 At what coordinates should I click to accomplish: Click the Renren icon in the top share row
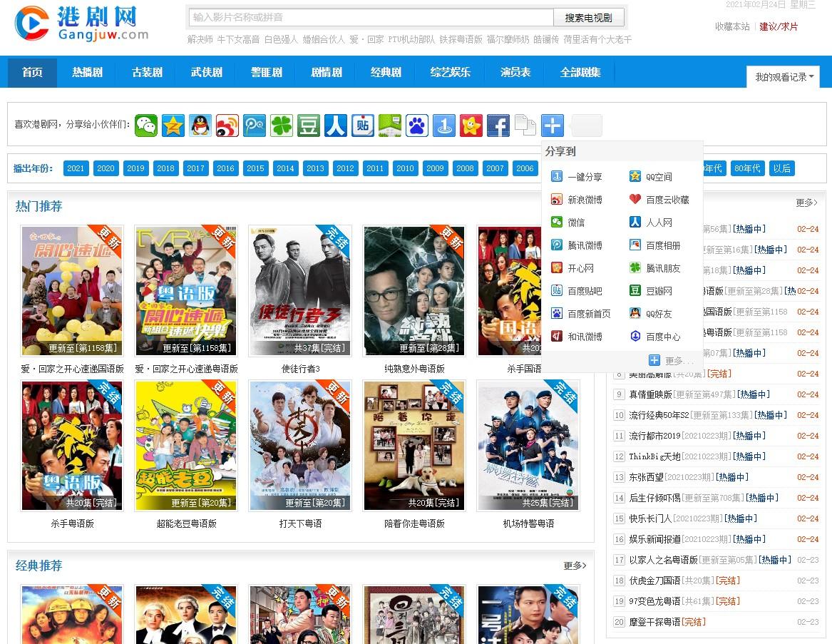tap(336, 126)
